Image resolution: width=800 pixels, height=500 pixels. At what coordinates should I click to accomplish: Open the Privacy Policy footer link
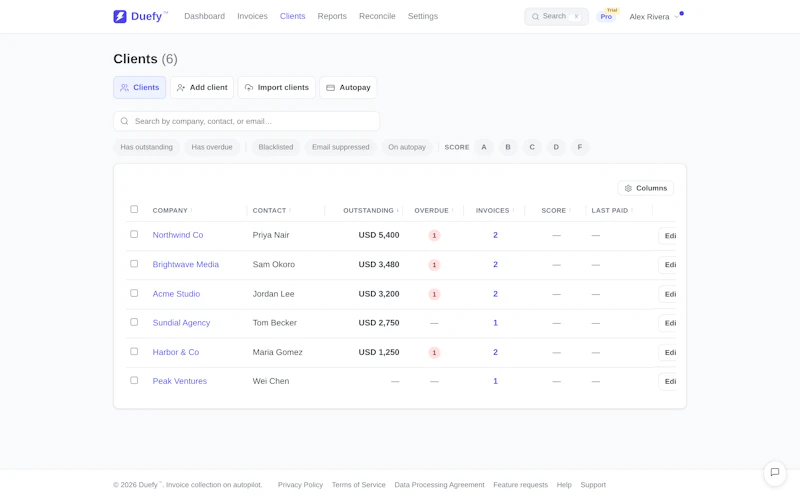301,485
